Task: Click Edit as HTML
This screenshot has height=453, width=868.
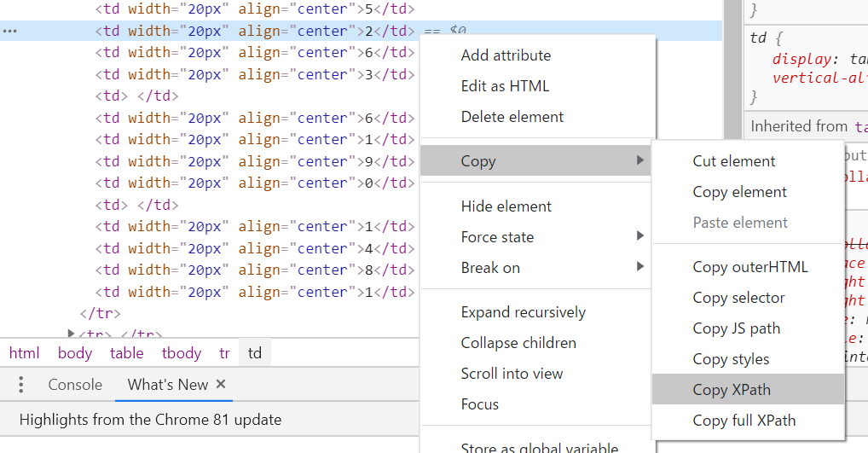Action: pyautogui.click(x=505, y=86)
